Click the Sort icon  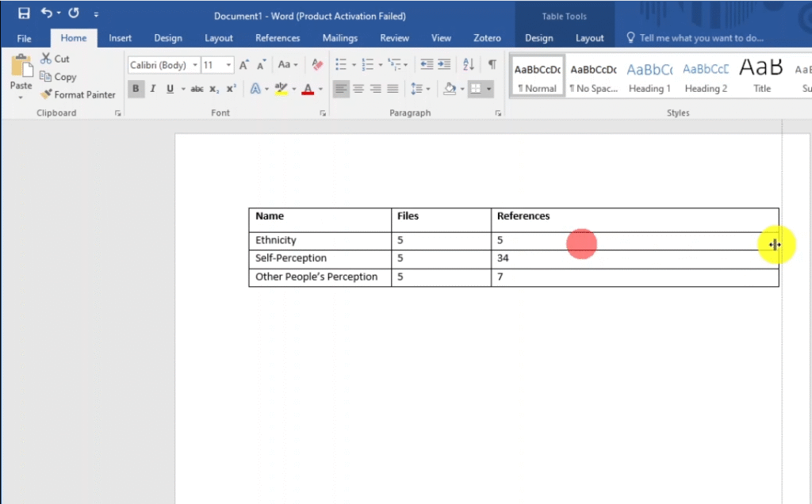[x=468, y=65]
